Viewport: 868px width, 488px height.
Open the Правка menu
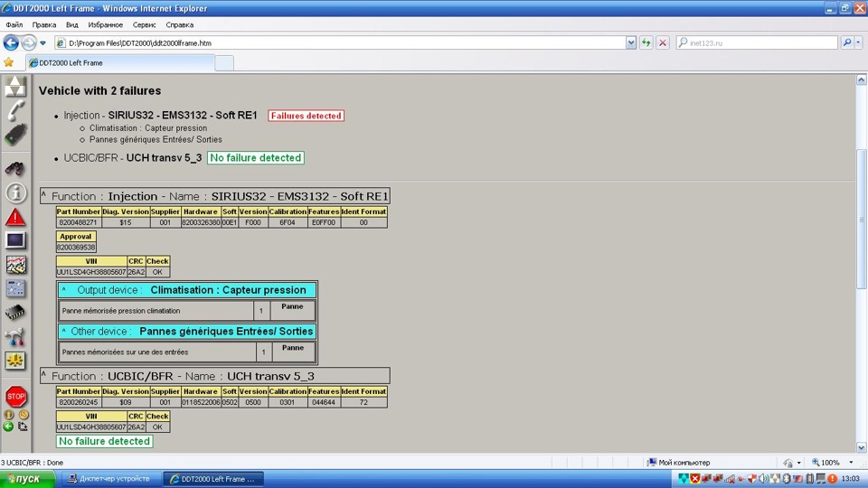click(43, 25)
